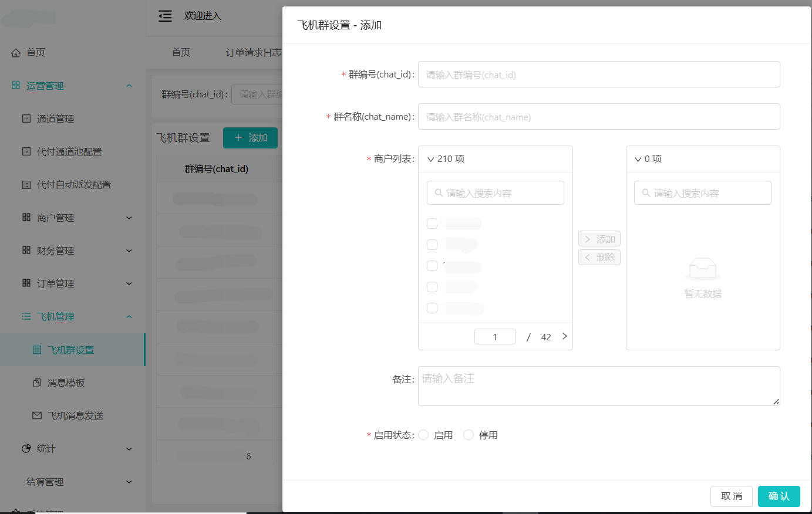Click next page arrow in merchant pagination

564,336
